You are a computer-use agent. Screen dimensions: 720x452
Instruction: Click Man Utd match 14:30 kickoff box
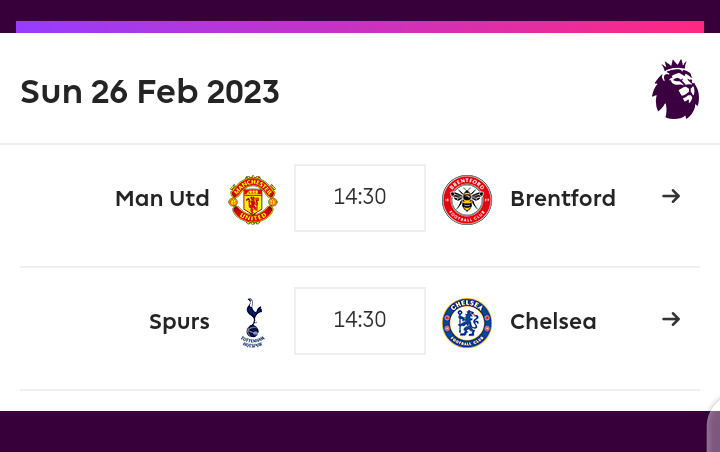(360, 198)
